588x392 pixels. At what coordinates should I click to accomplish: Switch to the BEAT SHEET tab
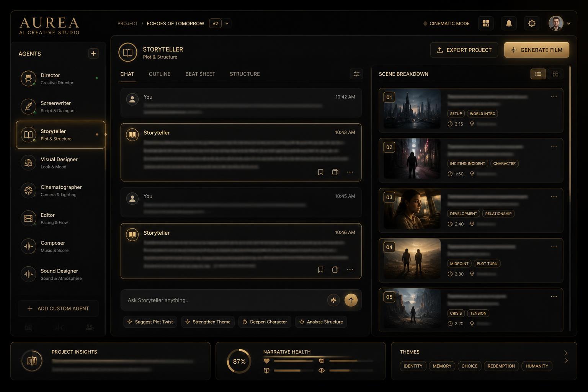pyautogui.click(x=200, y=74)
